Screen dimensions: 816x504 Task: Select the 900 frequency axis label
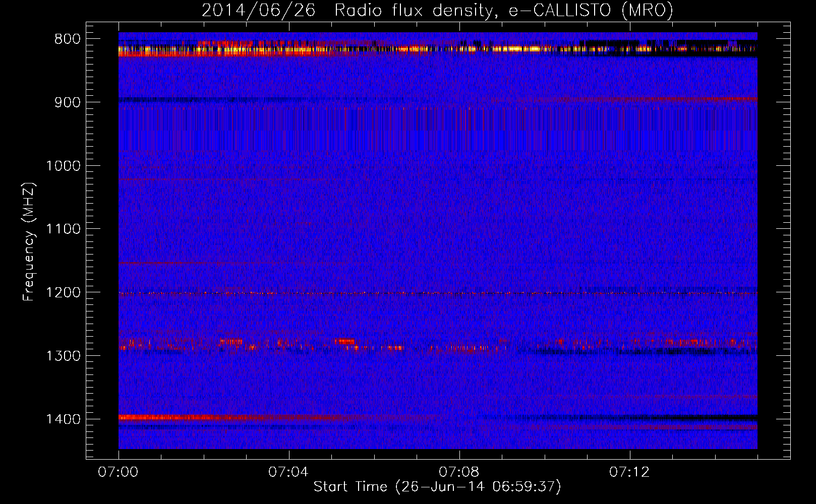click(x=67, y=102)
